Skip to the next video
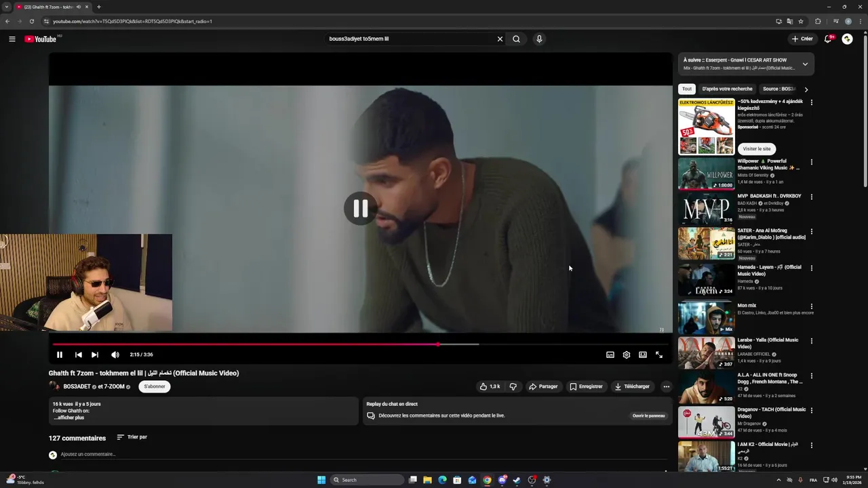 (x=95, y=354)
